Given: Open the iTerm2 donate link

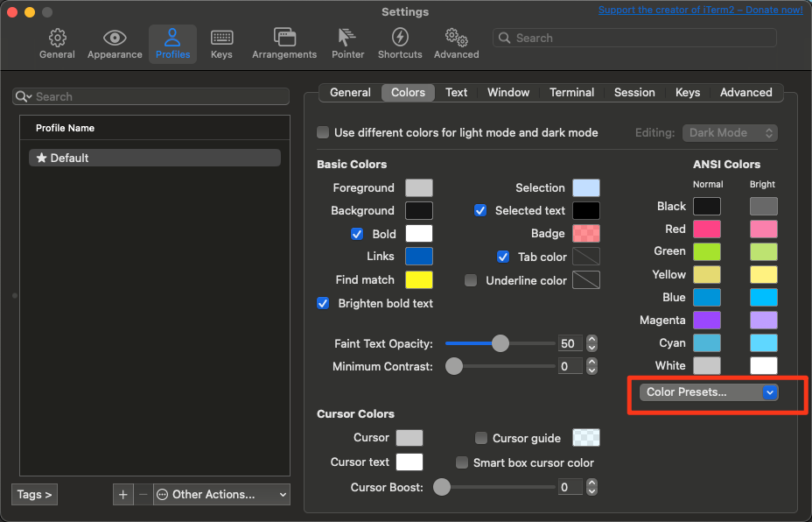Looking at the screenshot, I should pyautogui.click(x=700, y=11).
